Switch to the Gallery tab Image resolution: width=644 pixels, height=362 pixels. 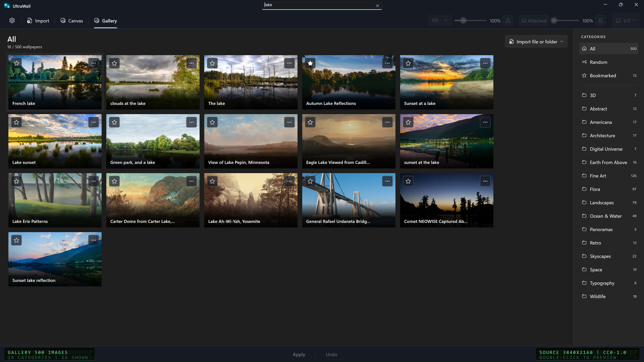coord(106,20)
